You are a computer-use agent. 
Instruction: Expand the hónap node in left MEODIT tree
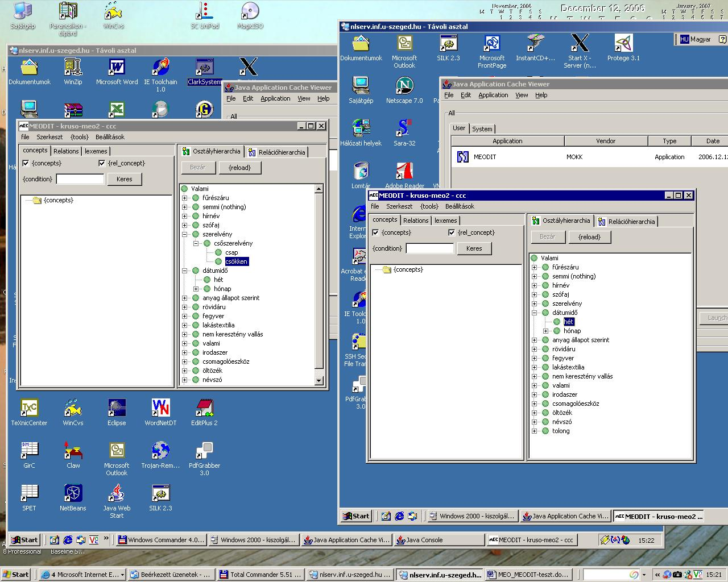pyautogui.click(x=196, y=289)
